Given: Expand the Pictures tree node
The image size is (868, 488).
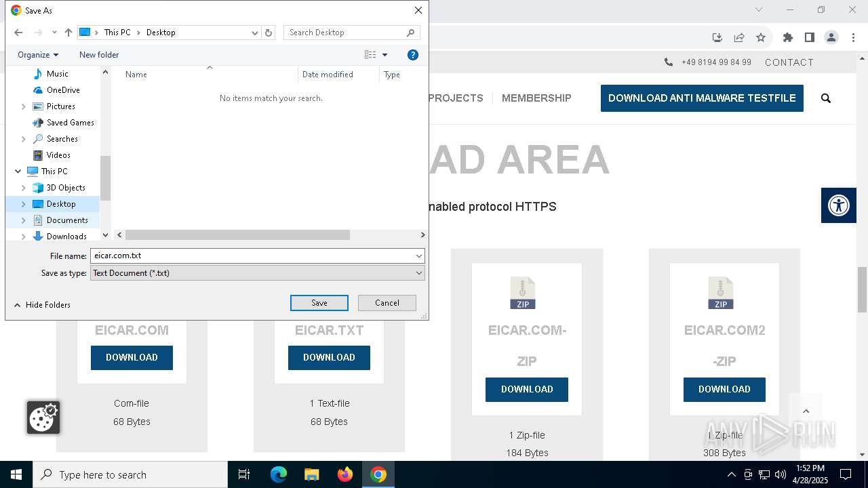Looking at the screenshot, I should click(24, 106).
